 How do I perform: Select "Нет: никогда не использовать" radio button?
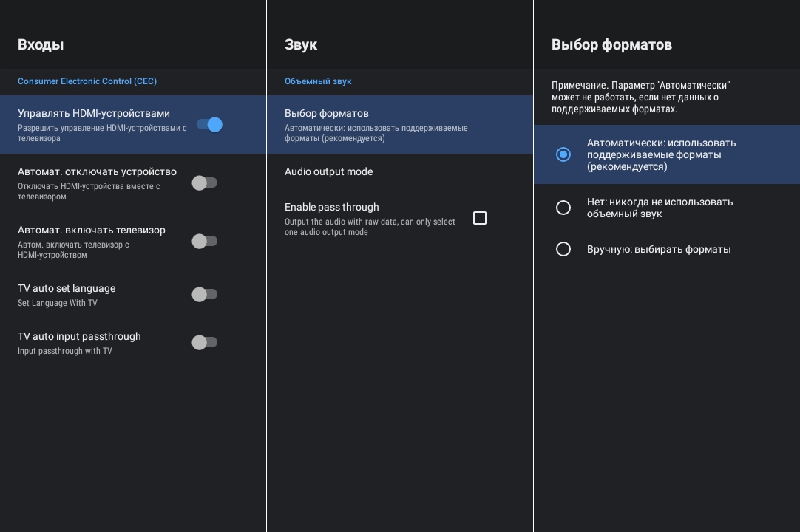point(563,208)
